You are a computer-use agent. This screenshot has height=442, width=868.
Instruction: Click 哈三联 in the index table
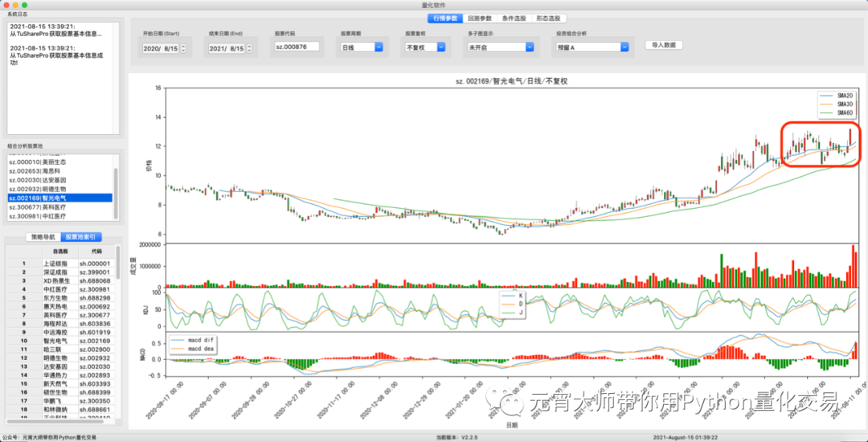(x=59, y=350)
